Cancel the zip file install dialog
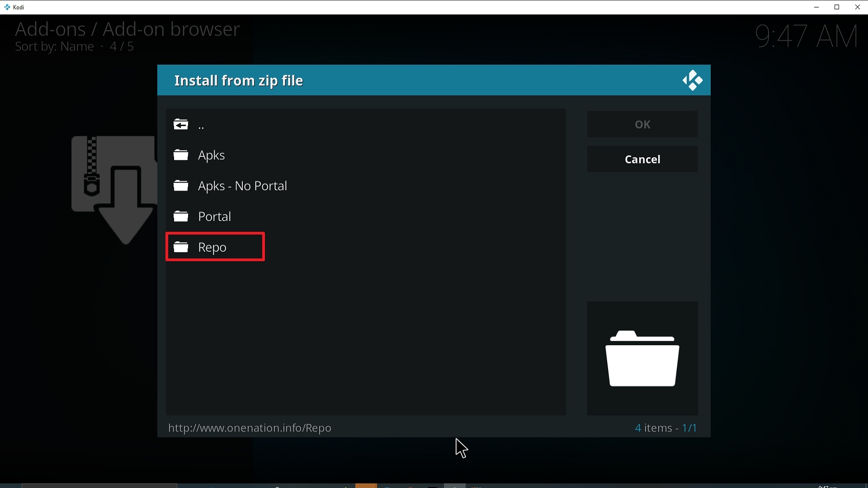This screenshot has width=868, height=488. click(x=642, y=160)
